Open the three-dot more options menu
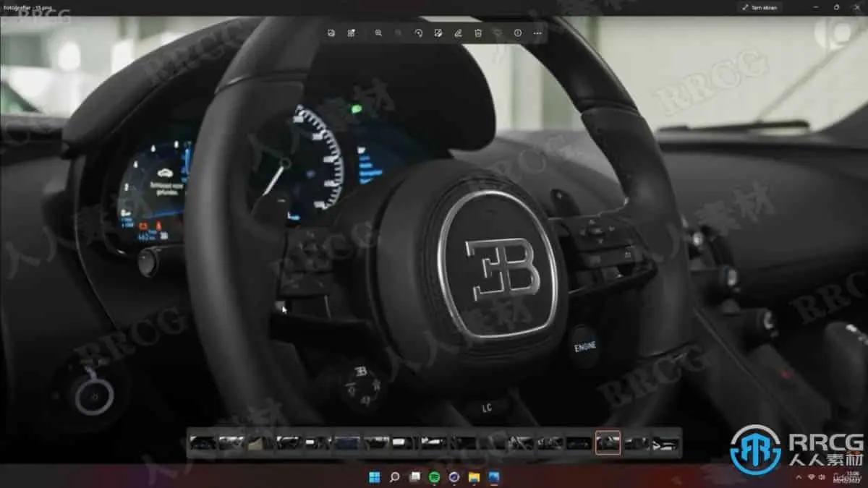 click(537, 33)
